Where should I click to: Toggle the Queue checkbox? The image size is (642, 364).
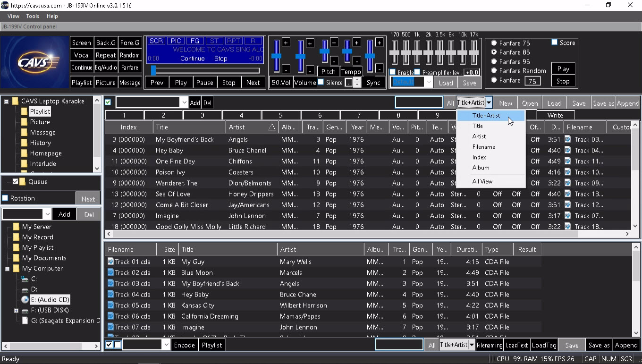15,182
